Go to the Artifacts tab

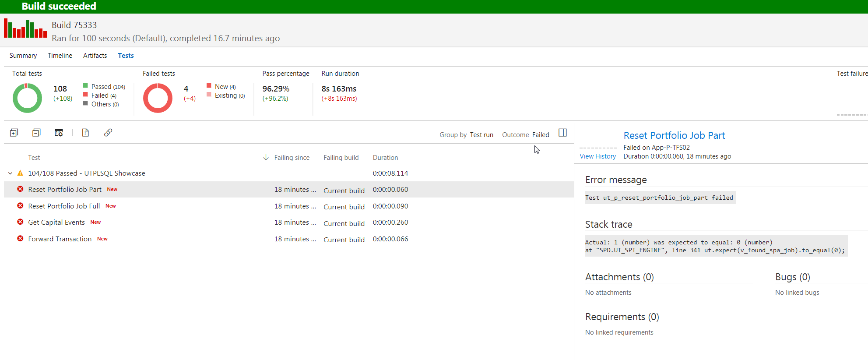(95, 56)
